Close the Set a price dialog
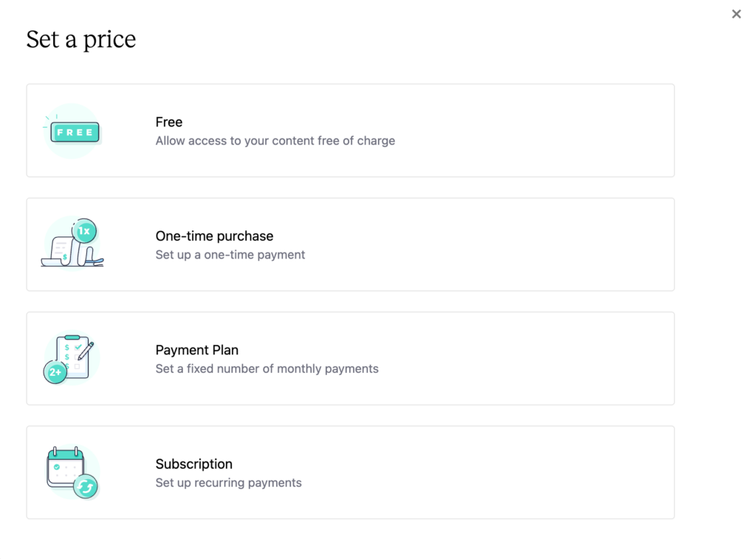The image size is (756, 559). click(x=736, y=14)
